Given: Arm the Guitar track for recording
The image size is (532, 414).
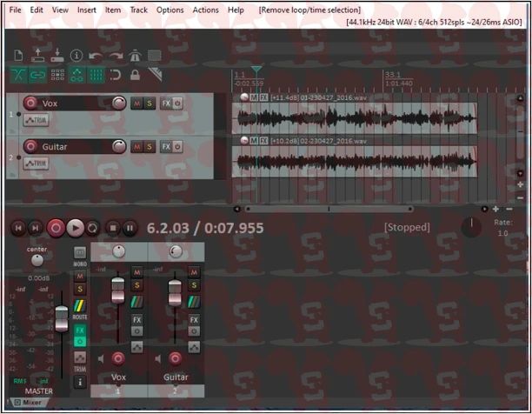Looking at the screenshot, I should click(x=31, y=147).
